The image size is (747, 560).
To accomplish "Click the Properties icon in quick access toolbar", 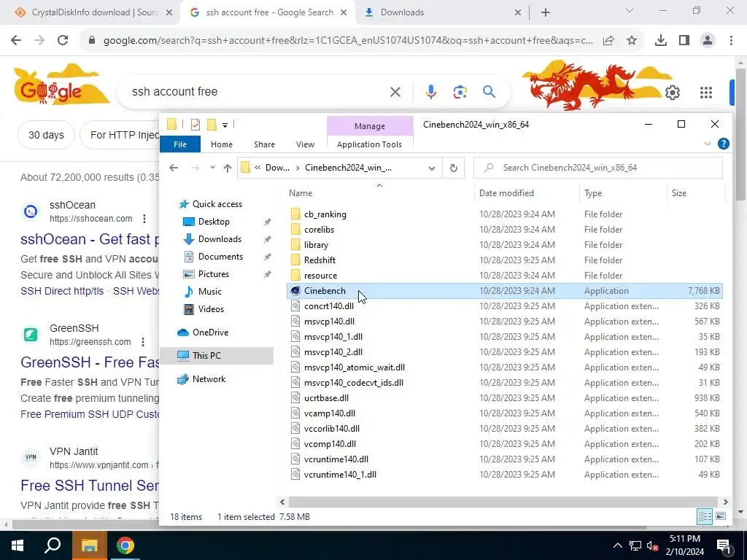I will [196, 125].
